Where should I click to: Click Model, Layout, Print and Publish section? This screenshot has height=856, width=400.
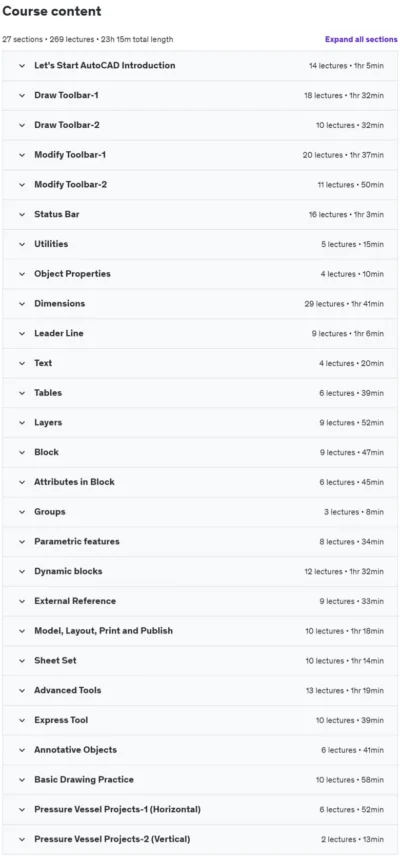[x=200, y=631]
